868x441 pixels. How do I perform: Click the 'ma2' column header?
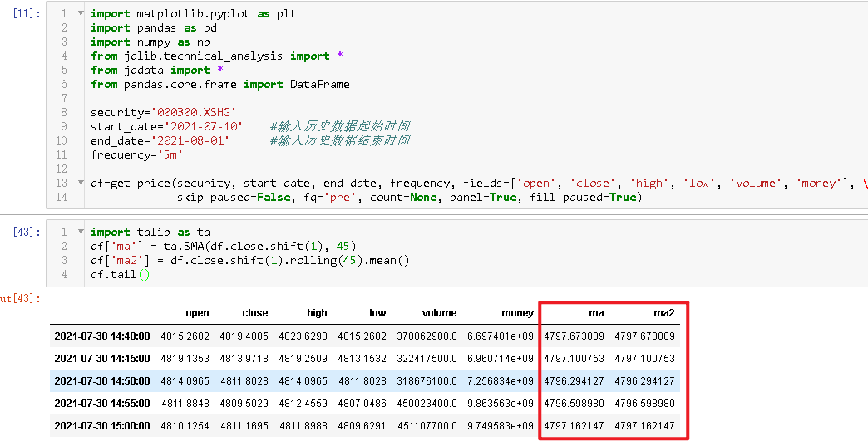point(663,313)
